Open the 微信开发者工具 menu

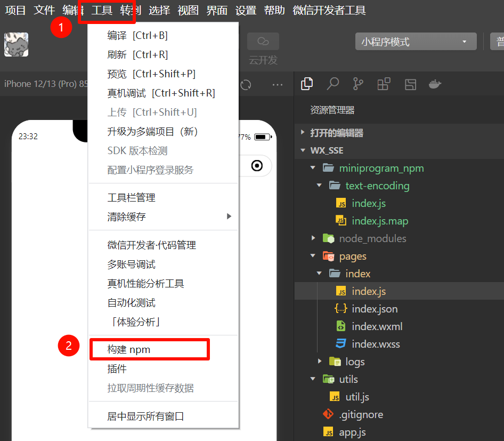pos(329,10)
